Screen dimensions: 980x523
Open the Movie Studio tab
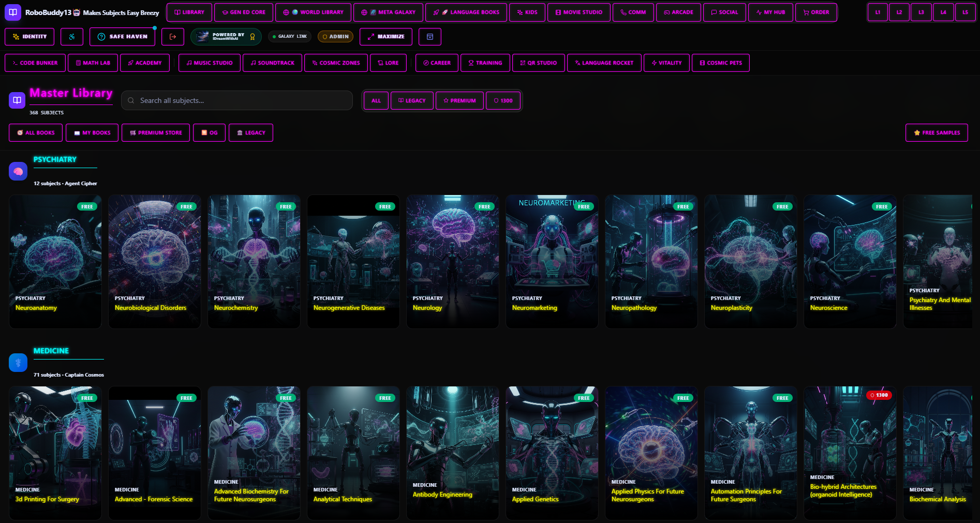coord(579,12)
